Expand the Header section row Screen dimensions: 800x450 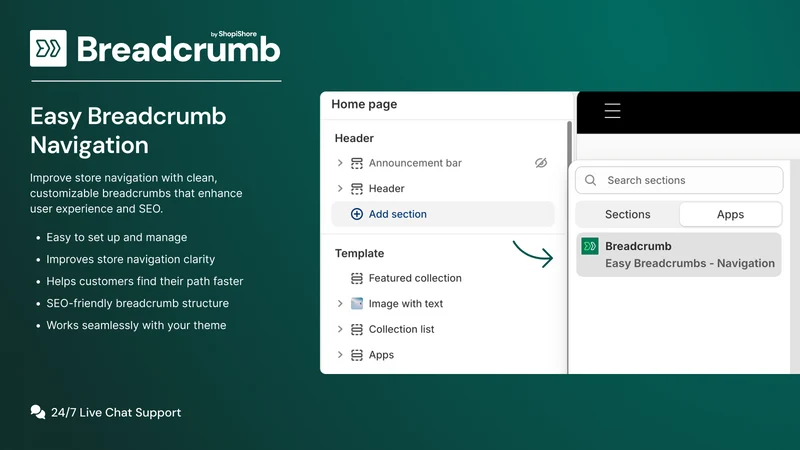coord(340,188)
